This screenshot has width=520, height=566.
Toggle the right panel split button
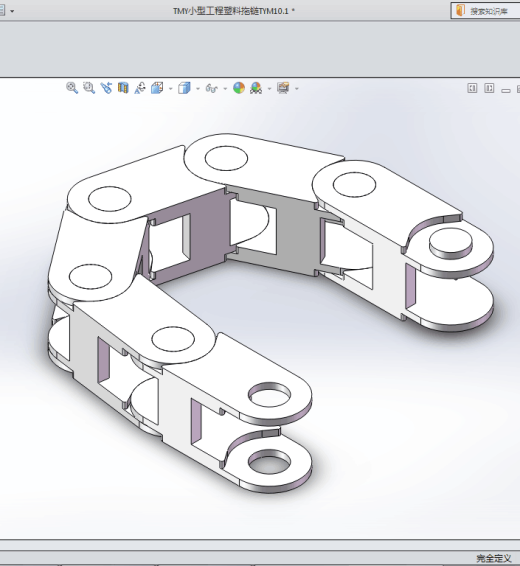pos(489,88)
